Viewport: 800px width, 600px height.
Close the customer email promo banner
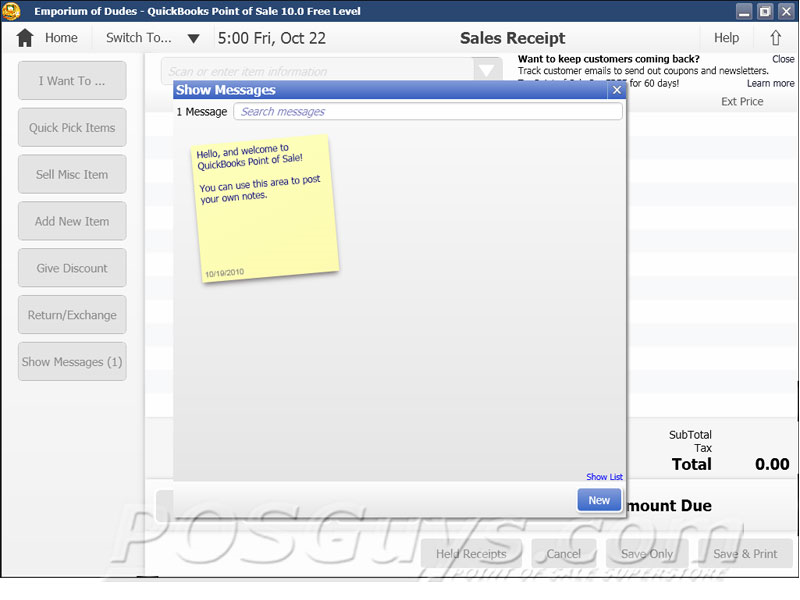tap(783, 59)
